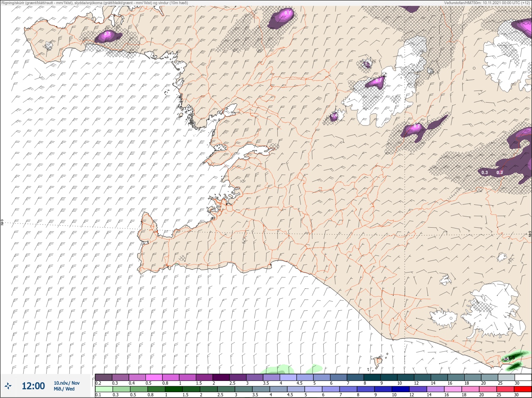
Task: Select the teal 14 swatch in upper legend row
Action: coord(439,377)
